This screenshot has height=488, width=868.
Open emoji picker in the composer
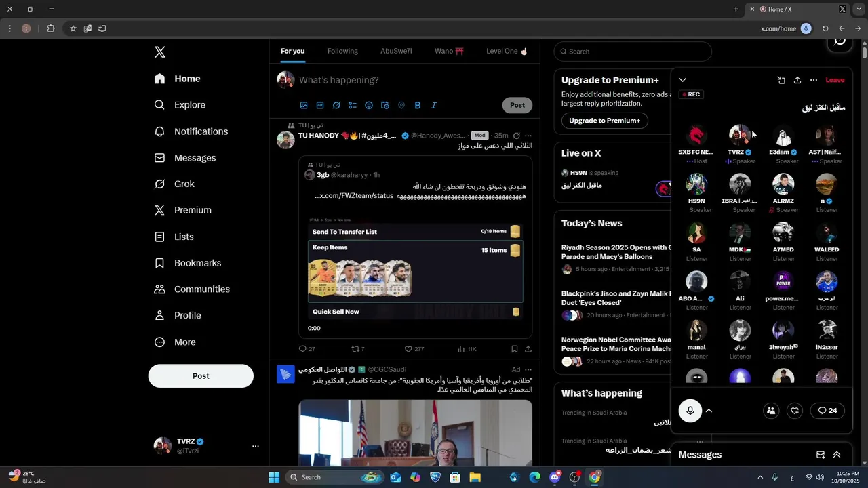369,106
